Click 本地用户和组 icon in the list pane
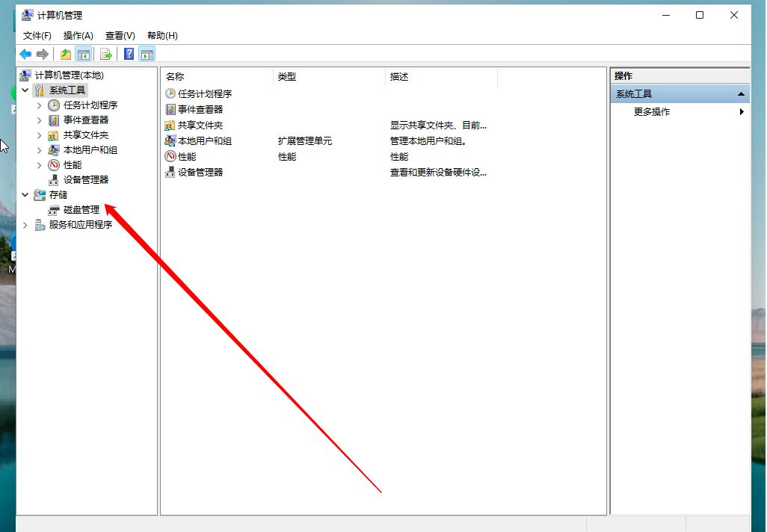 pyautogui.click(x=170, y=140)
